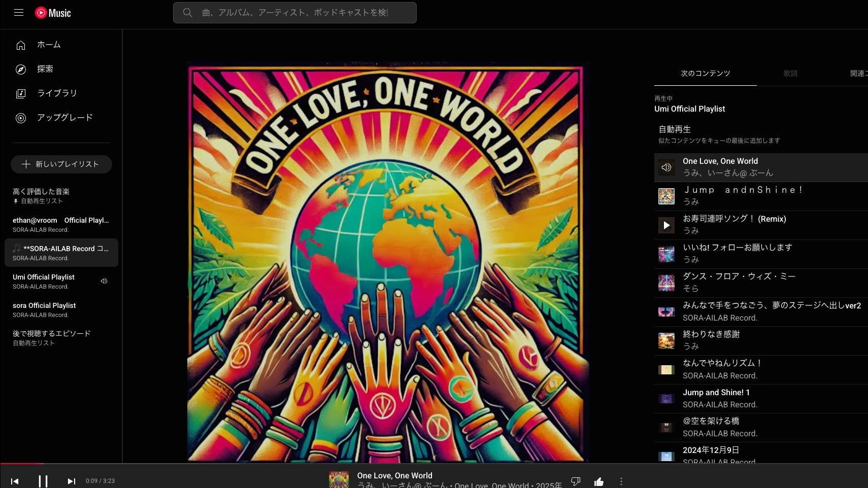The width and height of the screenshot is (868, 488).
Task: Pause the current song
Action: 43,480
